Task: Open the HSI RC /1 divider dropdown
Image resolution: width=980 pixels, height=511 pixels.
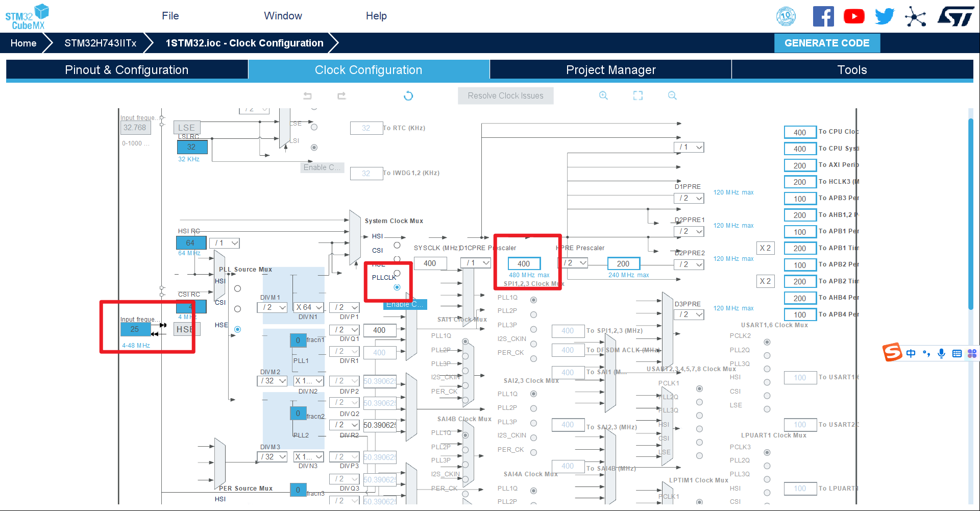Action: point(225,243)
